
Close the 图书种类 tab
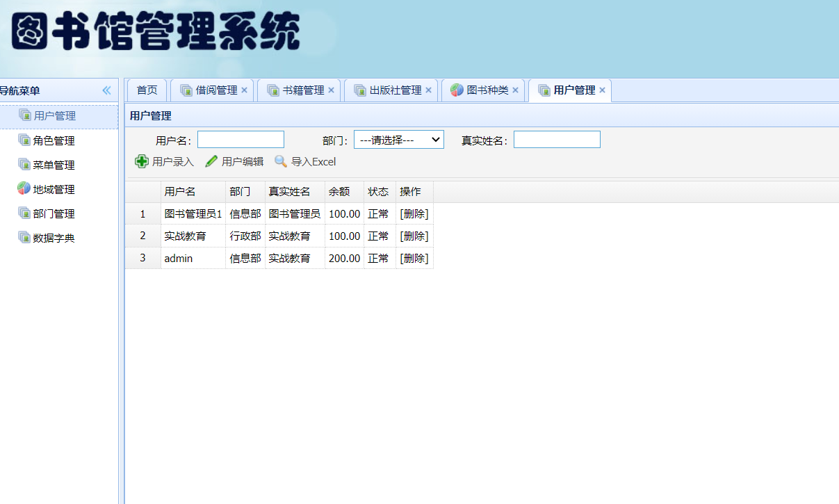515,90
